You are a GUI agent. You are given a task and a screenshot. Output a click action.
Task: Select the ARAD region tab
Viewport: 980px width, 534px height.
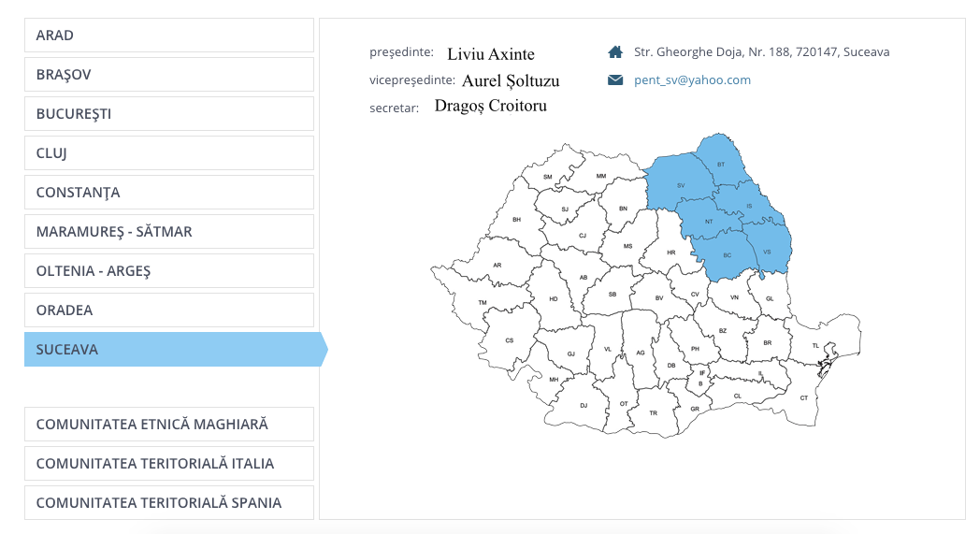point(168,36)
